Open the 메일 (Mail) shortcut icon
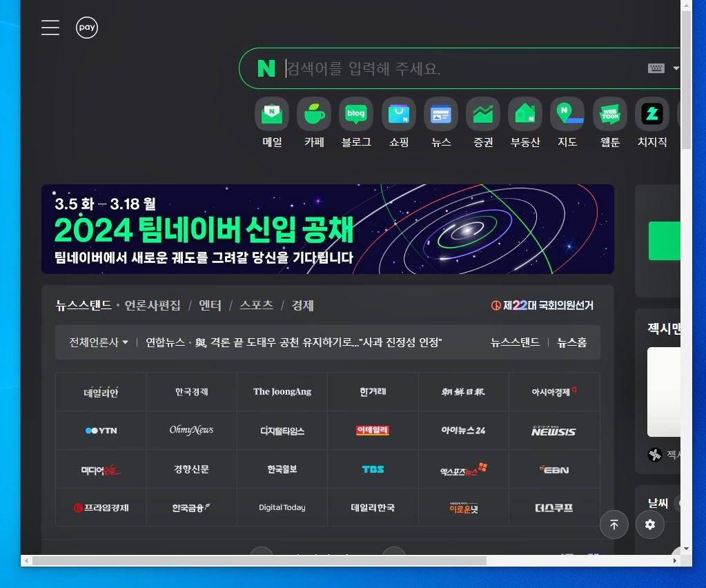The width and height of the screenshot is (706, 588). [272, 114]
